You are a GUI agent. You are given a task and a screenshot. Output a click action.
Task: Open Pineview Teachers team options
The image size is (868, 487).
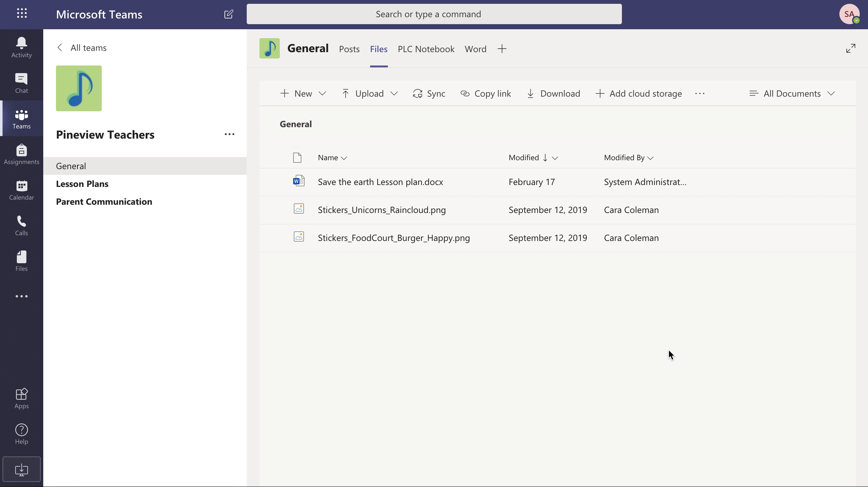[229, 134]
